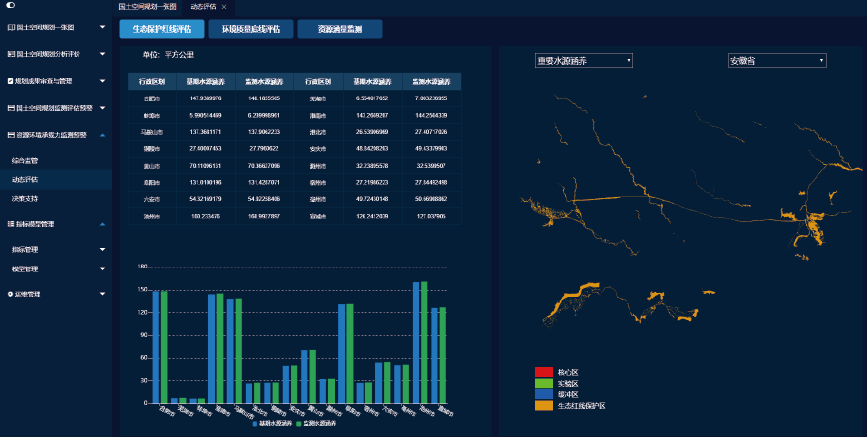The image size is (867, 437).
Task: Click the 指标模型管理 sidebar menu icon
Action: 10,224
